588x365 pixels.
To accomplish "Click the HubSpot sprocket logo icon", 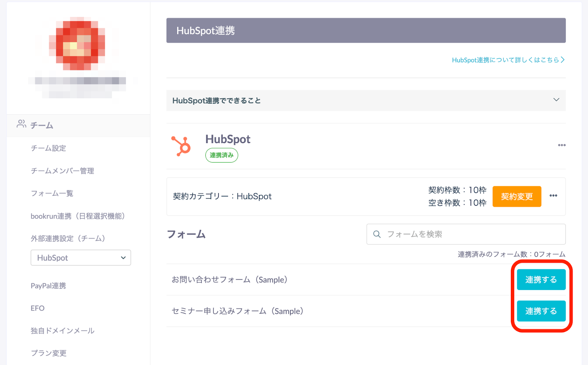I will pos(181,146).
